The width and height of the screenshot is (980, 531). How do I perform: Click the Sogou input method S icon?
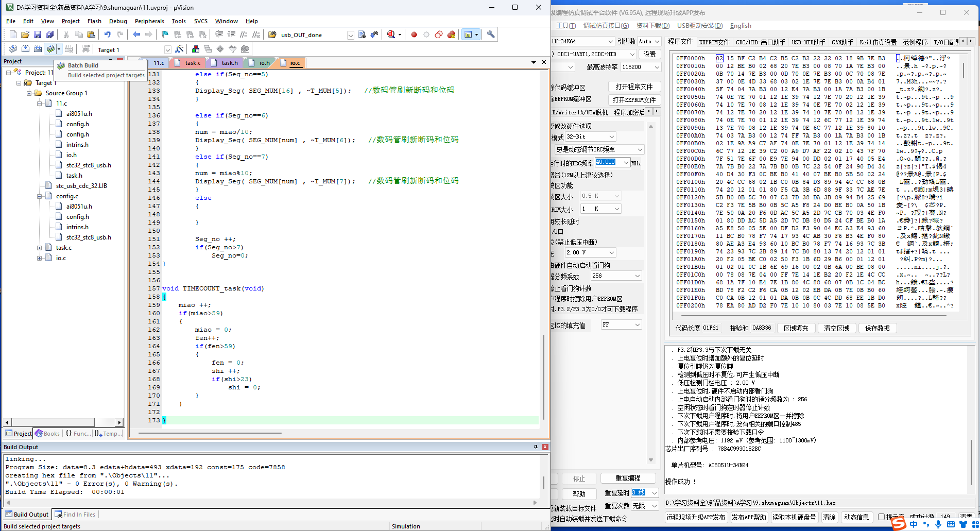pos(899,524)
